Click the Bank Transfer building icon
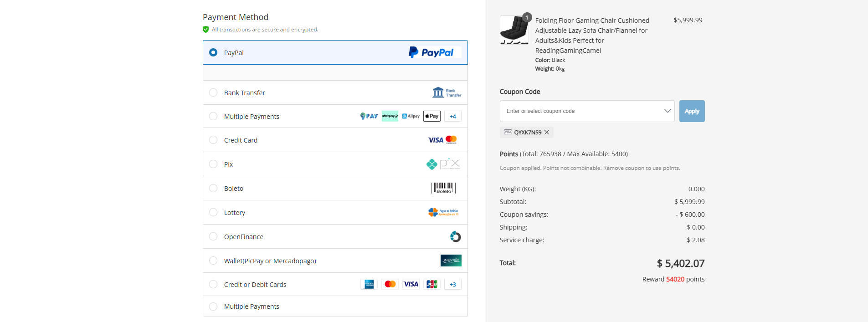868x322 pixels. tap(446, 92)
